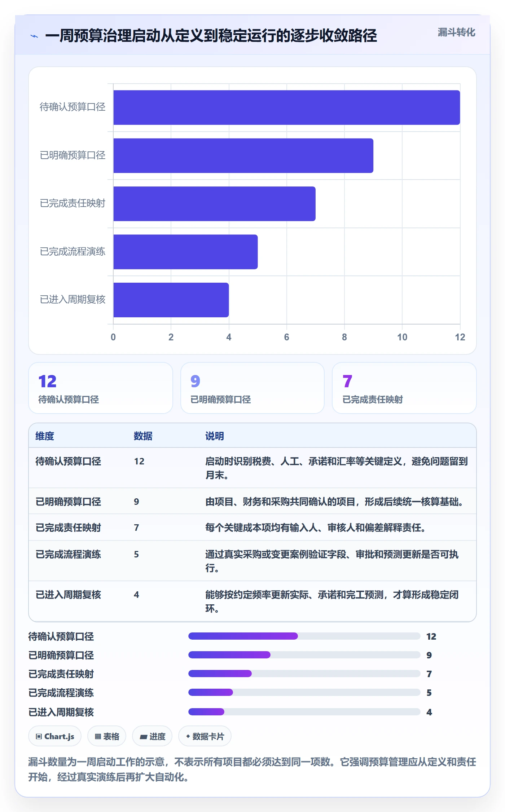Image resolution: width=505 pixels, height=812 pixels.
Task: Select the 已完成责任映射 table row label
Action: point(68,528)
